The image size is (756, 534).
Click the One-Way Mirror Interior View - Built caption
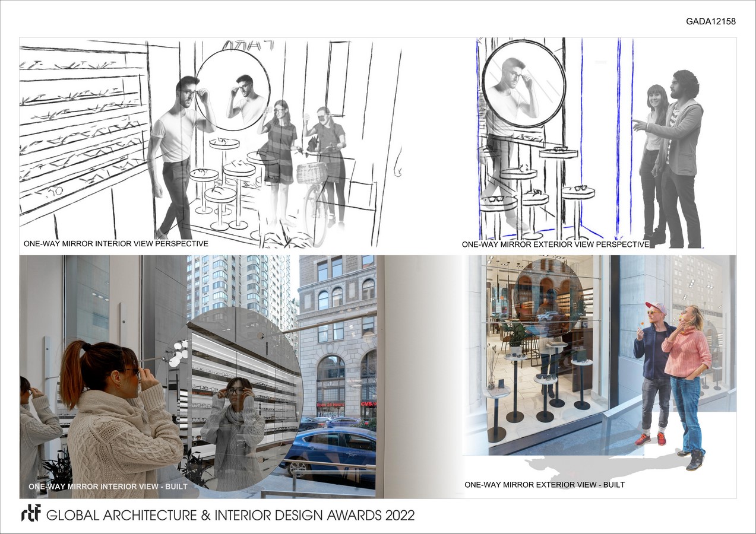point(108,487)
